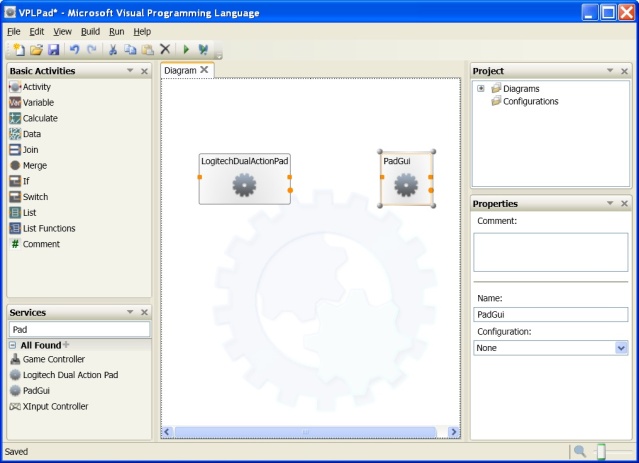
Task: Open the View menu
Action: click(62, 31)
